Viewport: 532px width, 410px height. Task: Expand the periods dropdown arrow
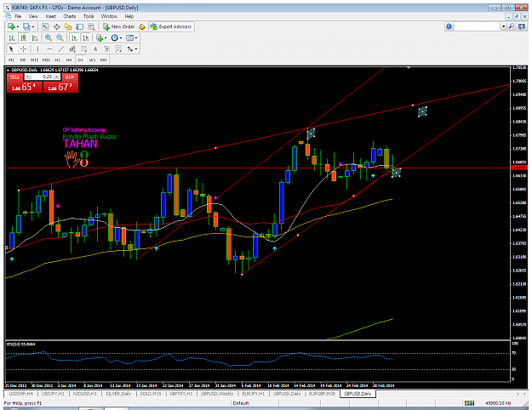(121, 38)
